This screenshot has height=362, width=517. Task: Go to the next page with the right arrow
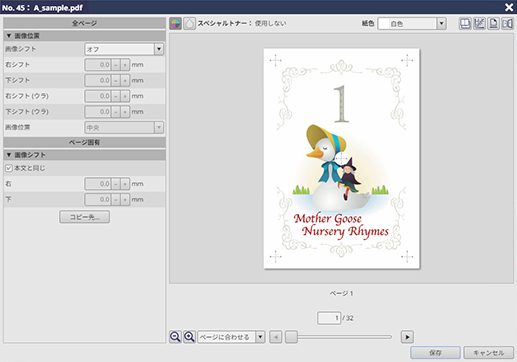[407, 337]
